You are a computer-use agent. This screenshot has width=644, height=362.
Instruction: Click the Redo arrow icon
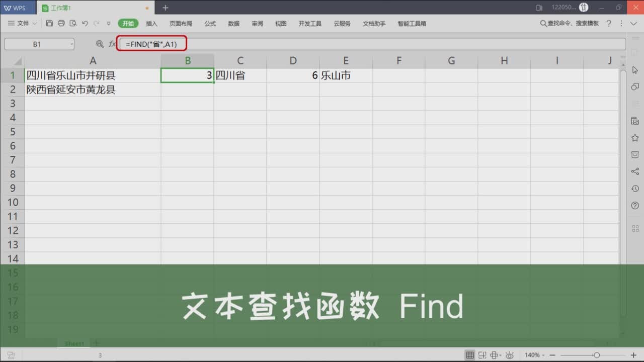pos(97,24)
